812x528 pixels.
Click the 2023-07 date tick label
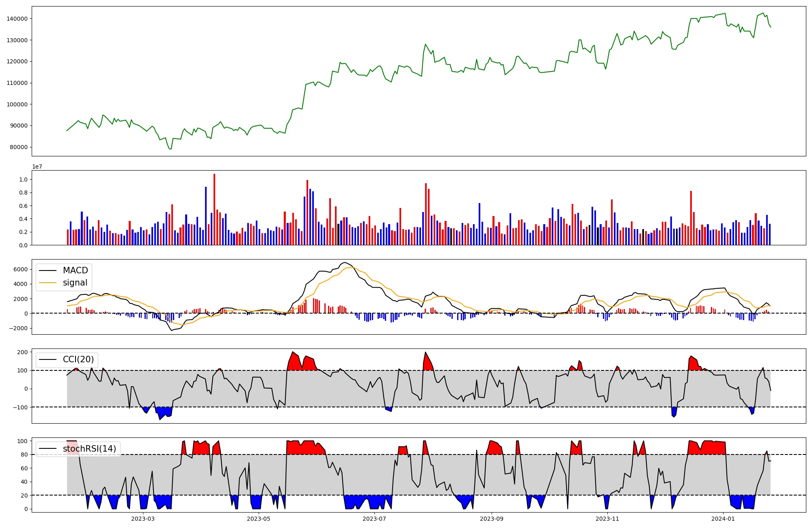[x=374, y=519]
